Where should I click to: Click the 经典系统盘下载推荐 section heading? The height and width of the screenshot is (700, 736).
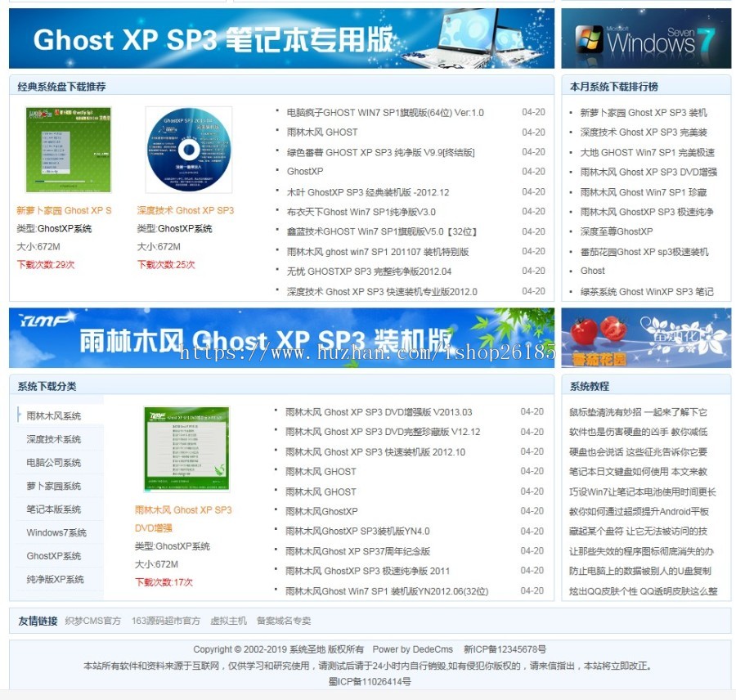pos(61,87)
